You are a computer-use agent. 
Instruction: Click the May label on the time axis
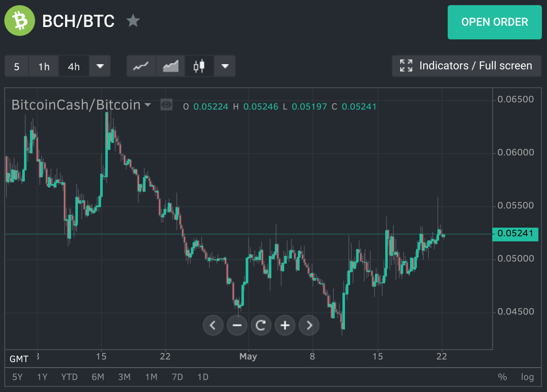point(248,356)
